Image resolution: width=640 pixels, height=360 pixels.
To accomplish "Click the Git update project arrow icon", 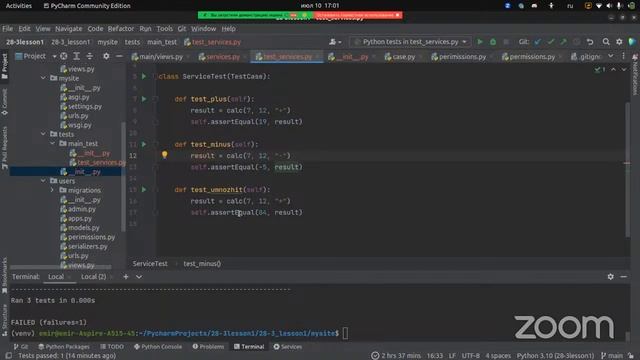I will point(538,42).
